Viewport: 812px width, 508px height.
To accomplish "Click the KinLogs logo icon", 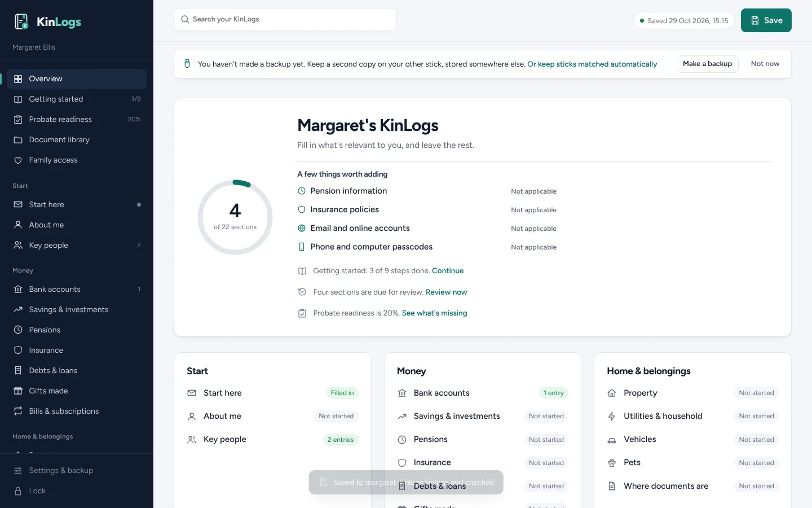I will (x=21, y=21).
